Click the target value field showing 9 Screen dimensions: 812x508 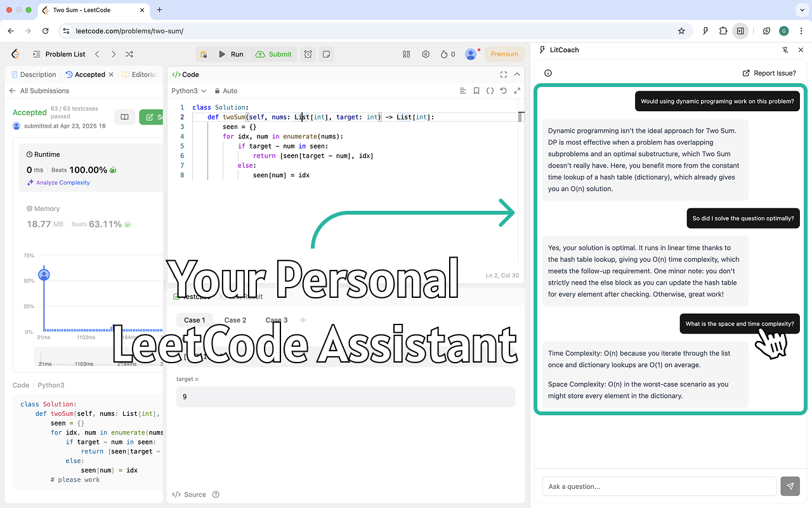[x=346, y=397]
